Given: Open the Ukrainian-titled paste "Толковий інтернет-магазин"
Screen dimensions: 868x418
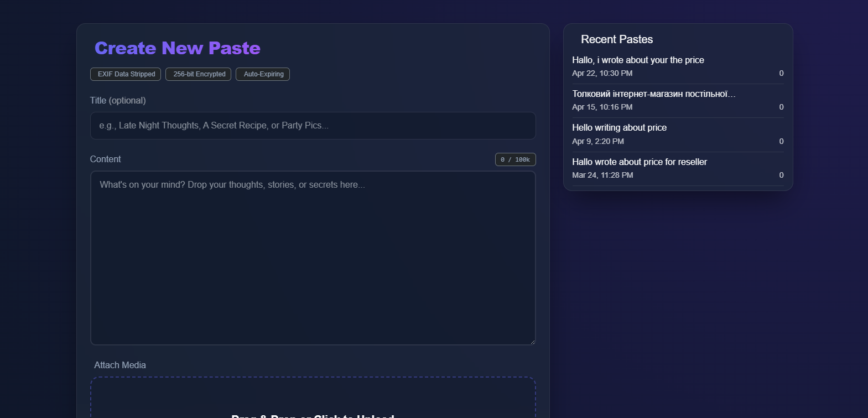Looking at the screenshot, I should pyautogui.click(x=654, y=94).
